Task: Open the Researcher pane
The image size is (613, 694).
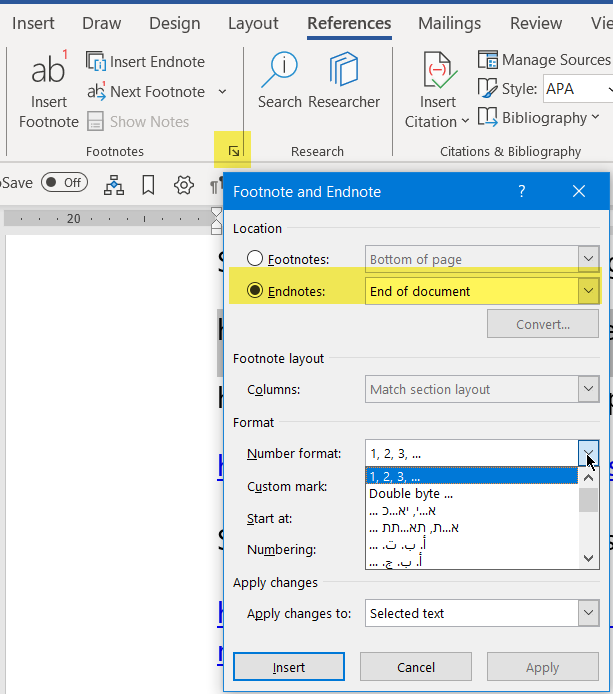Action: pos(344,80)
